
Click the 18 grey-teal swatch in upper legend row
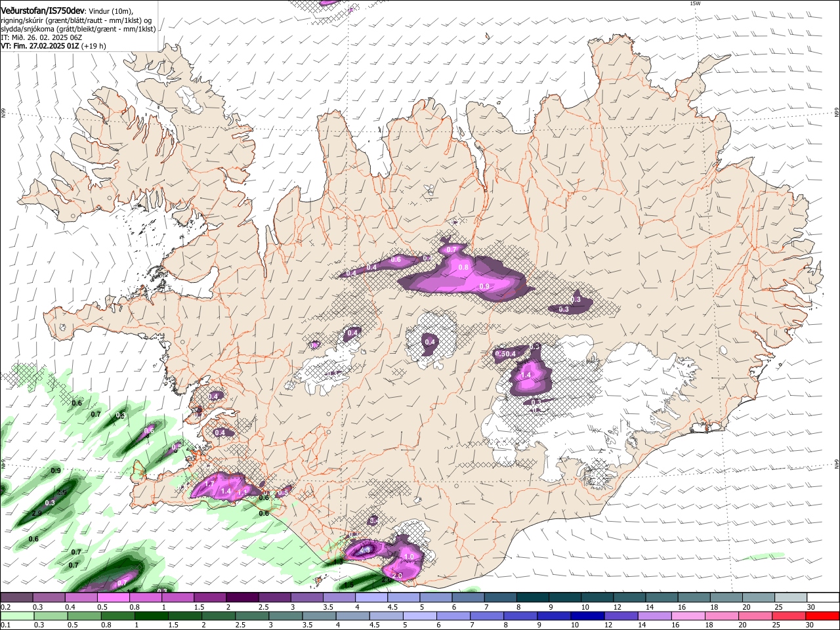(727, 597)
